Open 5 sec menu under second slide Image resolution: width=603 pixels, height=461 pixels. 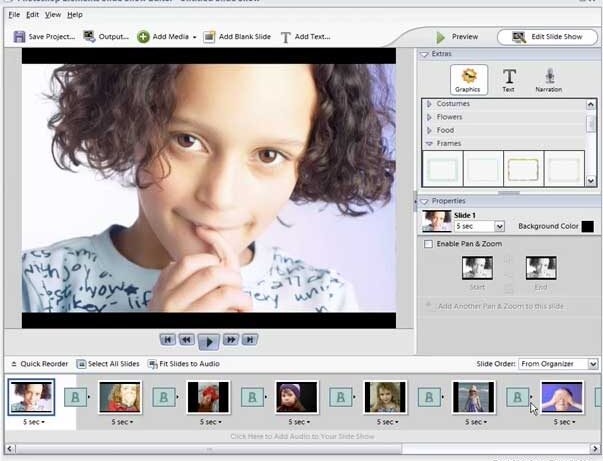click(x=122, y=422)
